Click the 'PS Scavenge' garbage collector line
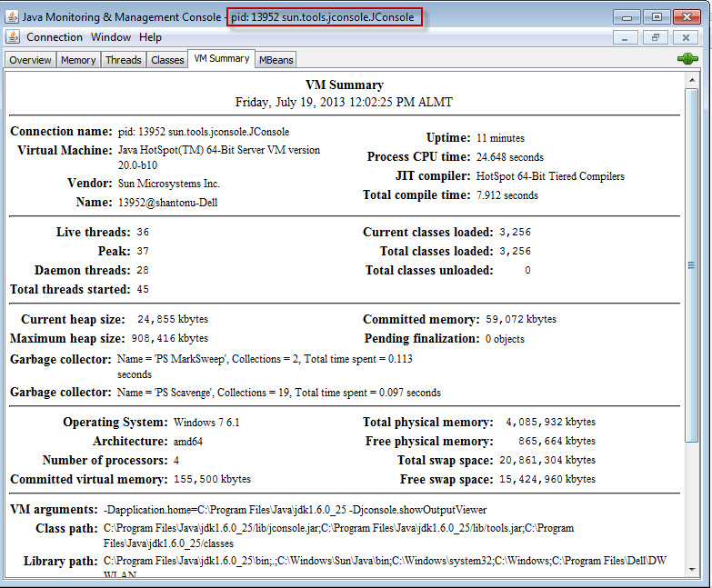The height and width of the screenshot is (588, 712). pos(279,393)
